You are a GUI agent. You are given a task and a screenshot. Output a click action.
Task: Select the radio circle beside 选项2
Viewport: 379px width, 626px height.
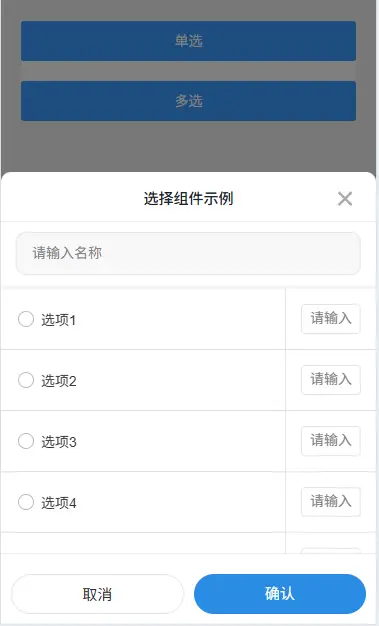click(x=26, y=380)
